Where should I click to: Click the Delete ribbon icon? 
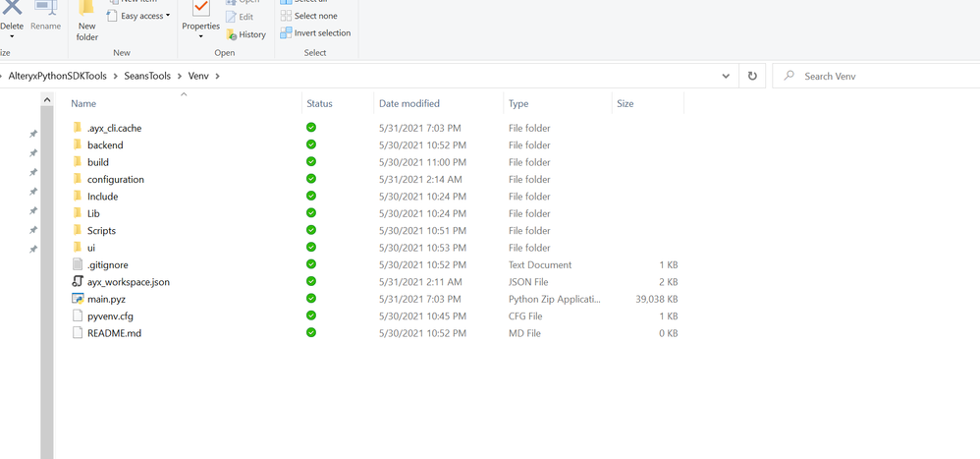point(11,9)
